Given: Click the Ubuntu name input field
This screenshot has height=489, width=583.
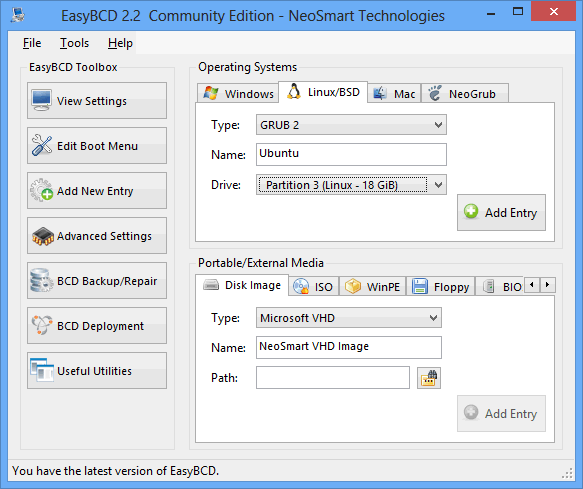Looking at the screenshot, I should tap(351, 154).
